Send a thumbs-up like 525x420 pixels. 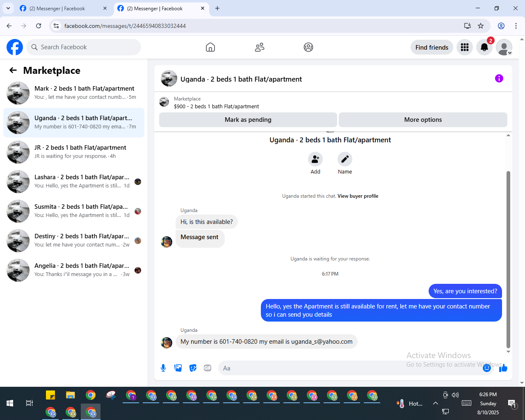(x=503, y=368)
